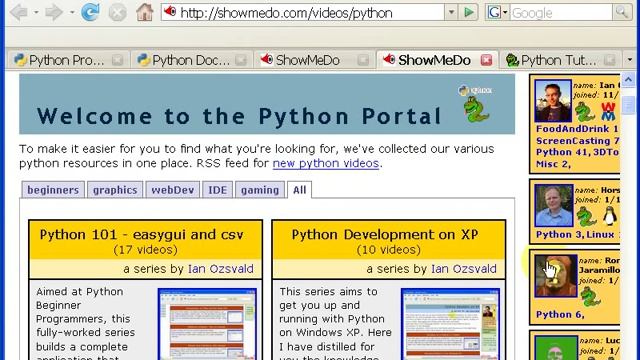Screen dimensions: 640x360
Task: Click the green avatar of Luc profile
Action: (556, 347)
